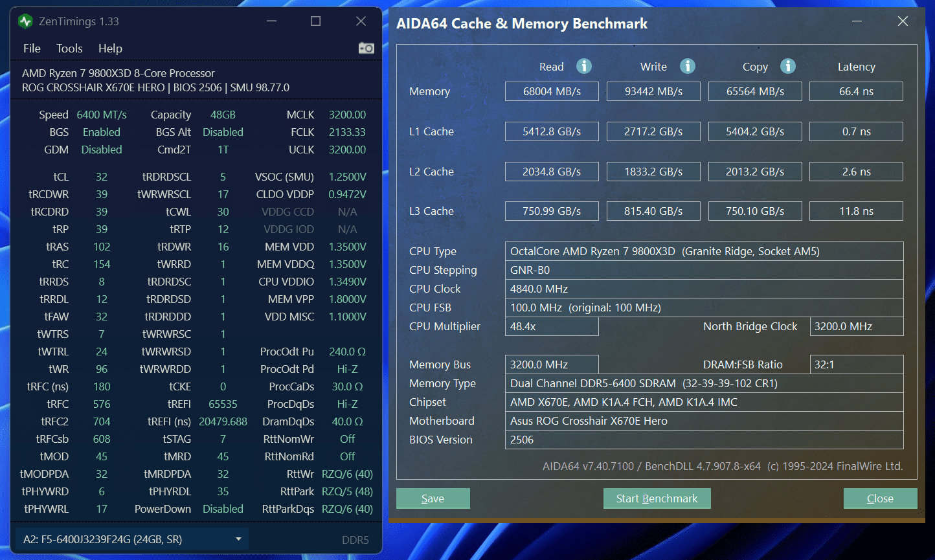
Task: Click the North Bridge Clock 3200.0 MHz field
Action: [857, 326]
